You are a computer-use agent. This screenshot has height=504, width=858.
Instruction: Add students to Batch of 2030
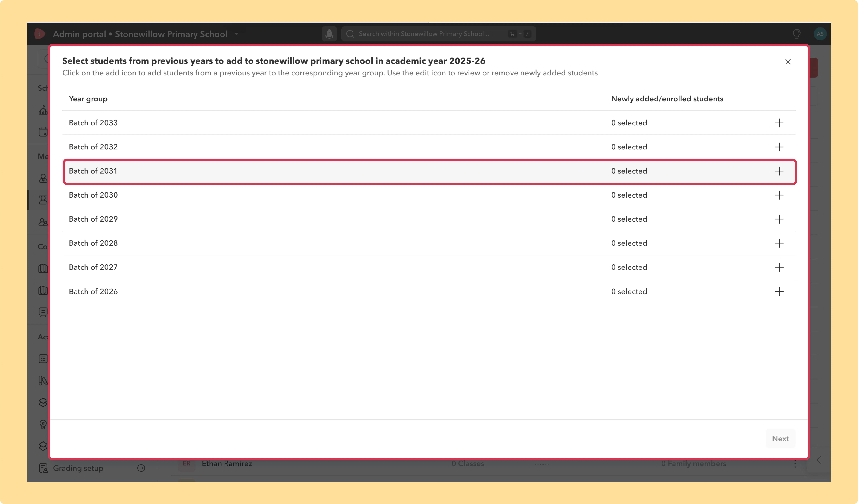779,195
